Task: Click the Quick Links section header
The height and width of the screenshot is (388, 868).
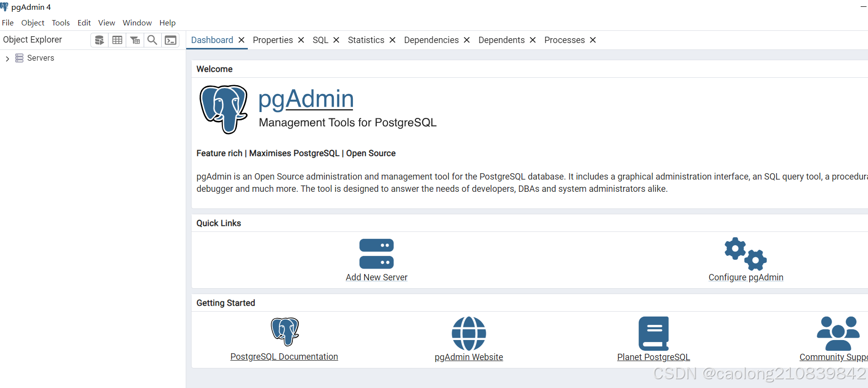Action: tap(218, 223)
